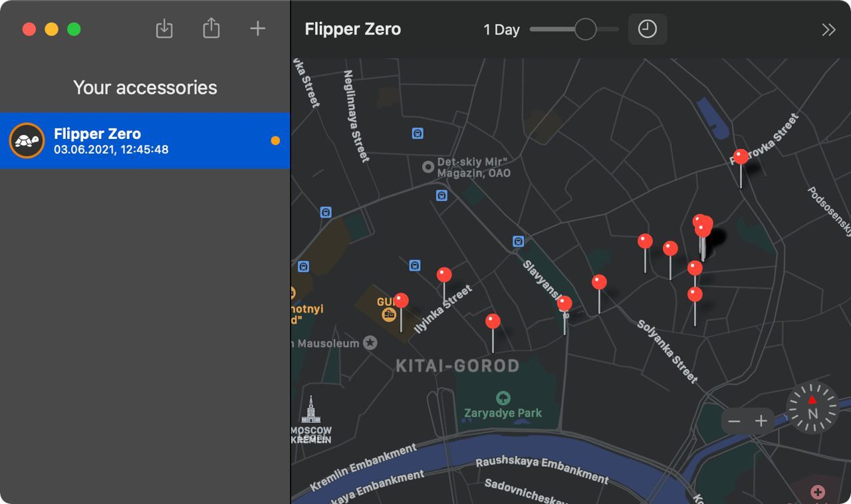The height and width of the screenshot is (504, 851).
Task: Click the Kremlin Embankment label
Action: click(x=363, y=467)
